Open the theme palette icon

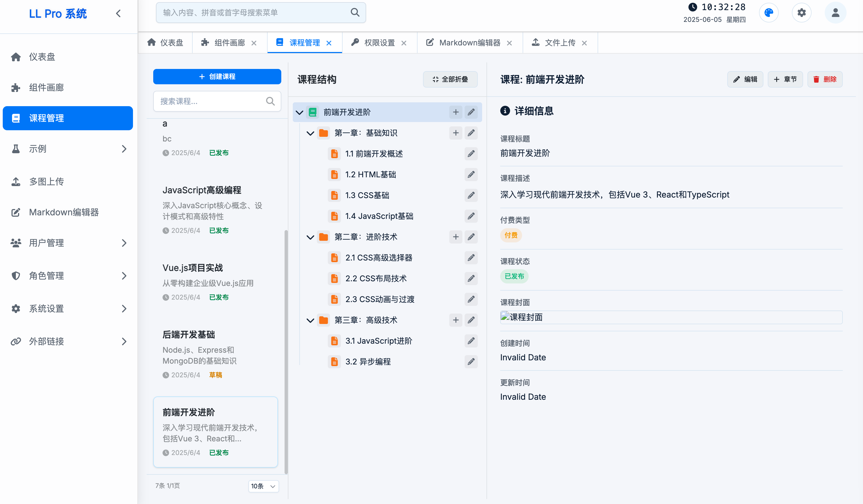(x=769, y=13)
